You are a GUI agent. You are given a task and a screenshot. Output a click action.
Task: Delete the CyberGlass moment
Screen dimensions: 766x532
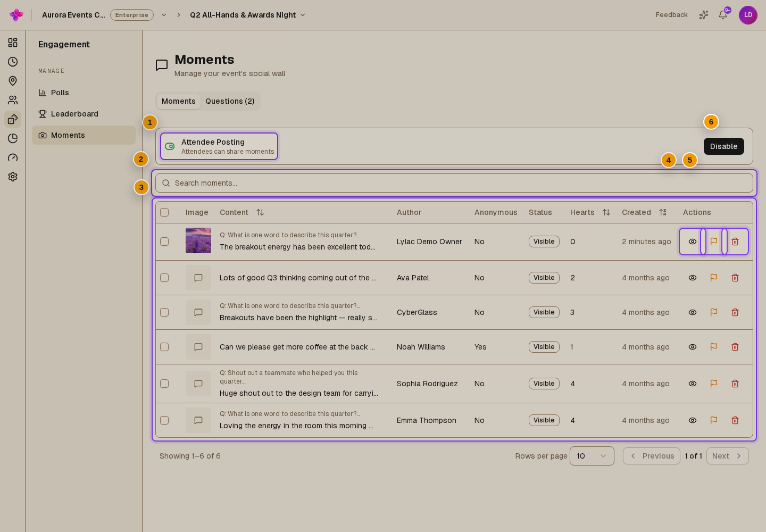click(x=735, y=312)
